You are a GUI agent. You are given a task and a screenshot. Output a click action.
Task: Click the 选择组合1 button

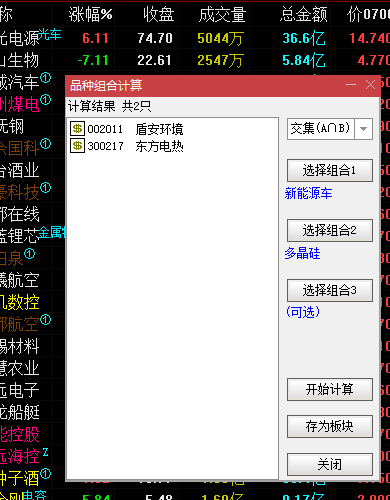click(330, 171)
